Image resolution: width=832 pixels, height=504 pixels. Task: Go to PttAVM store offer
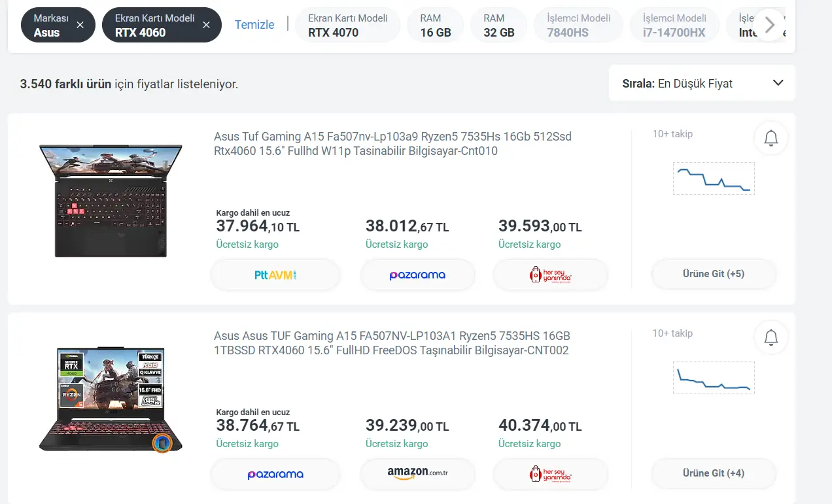coord(275,275)
